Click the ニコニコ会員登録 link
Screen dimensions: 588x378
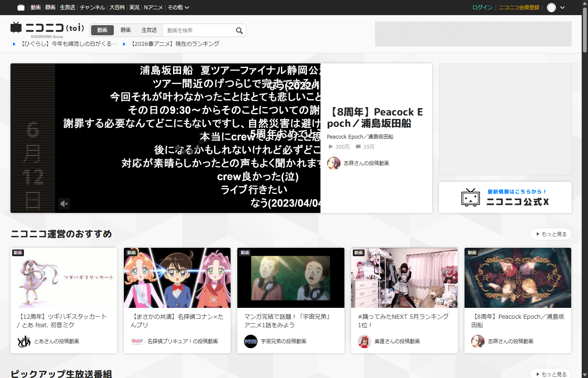(x=519, y=8)
